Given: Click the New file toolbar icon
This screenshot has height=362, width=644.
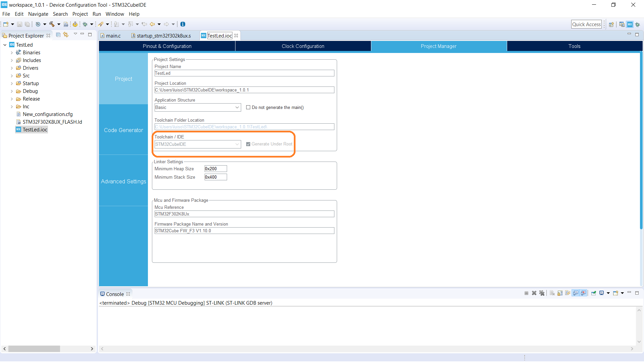Looking at the screenshot, I should [x=6, y=24].
